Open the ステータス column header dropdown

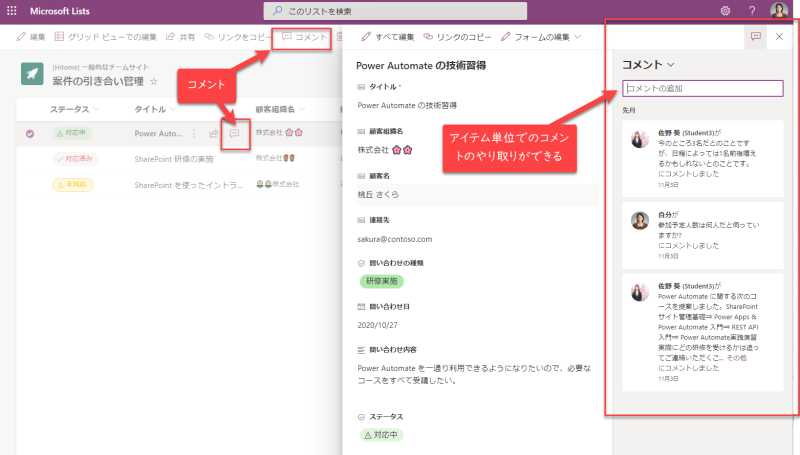click(x=74, y=109)
